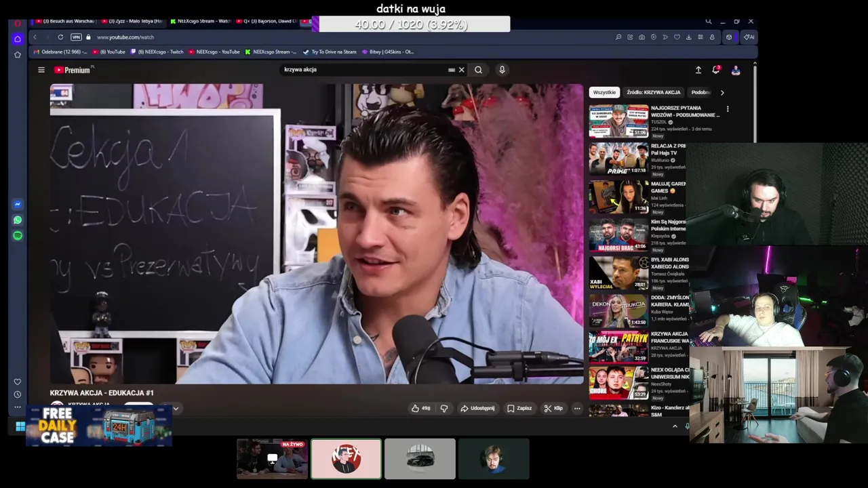868x488 pixels.
Task: Toggle the VPN badge in address bar
Action: 76,37
